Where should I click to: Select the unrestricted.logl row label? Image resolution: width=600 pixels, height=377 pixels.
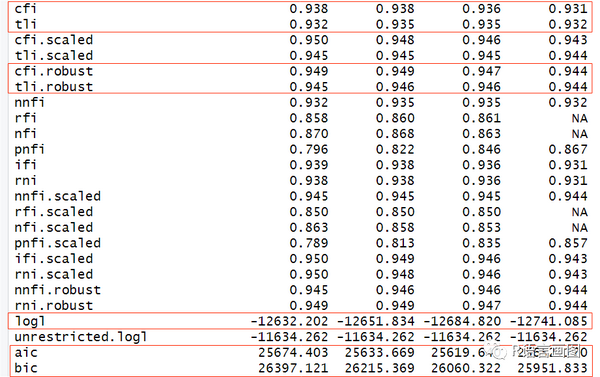pos(81,337)
